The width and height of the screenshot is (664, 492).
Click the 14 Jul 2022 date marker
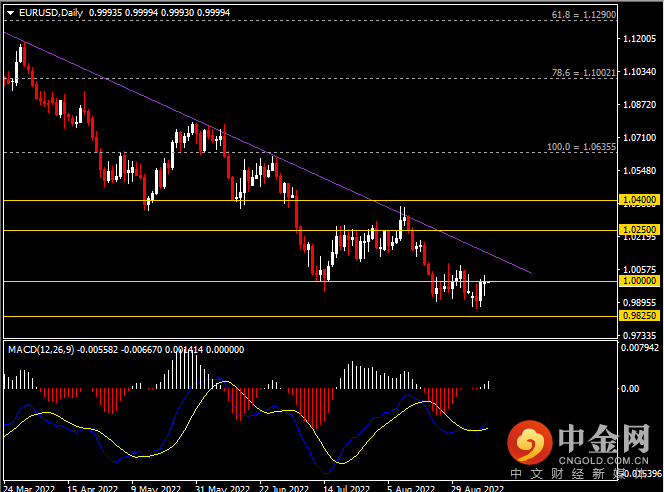tap(343, 486)
